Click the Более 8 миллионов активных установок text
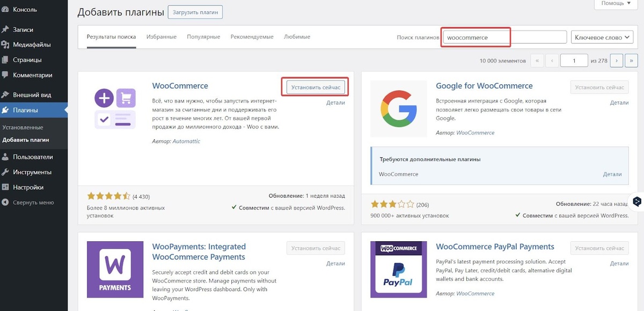 point(126,211)
